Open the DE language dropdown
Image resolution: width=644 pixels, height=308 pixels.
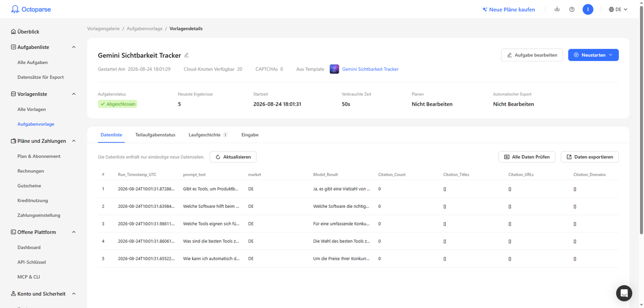(x=618, y=9)
